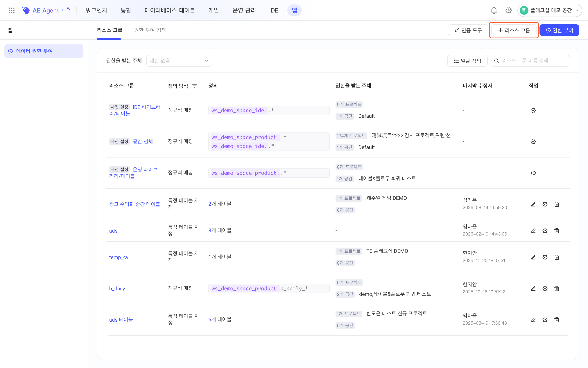Click the 174개 프로젝트 tag
Viewport: 588px width, 368px height.
coord(351,136)
